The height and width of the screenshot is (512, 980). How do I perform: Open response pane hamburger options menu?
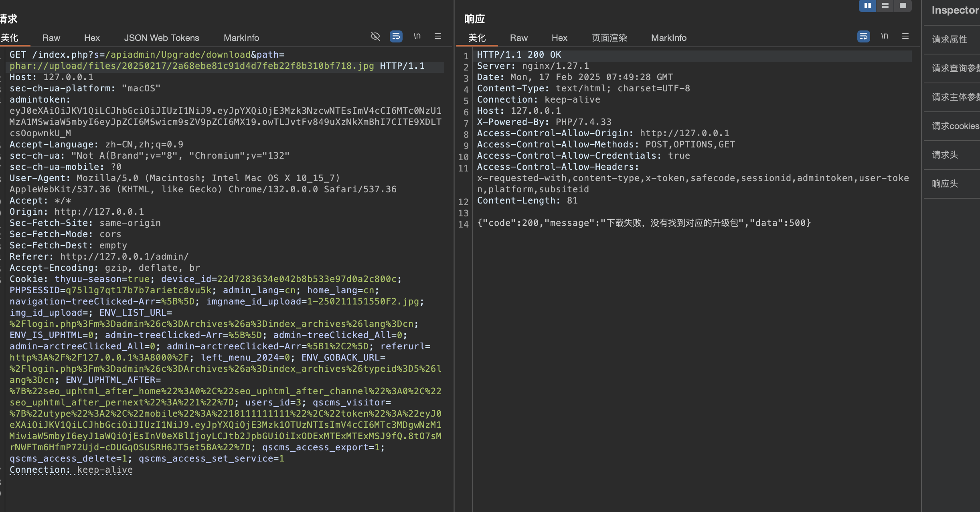pos(905,36)
